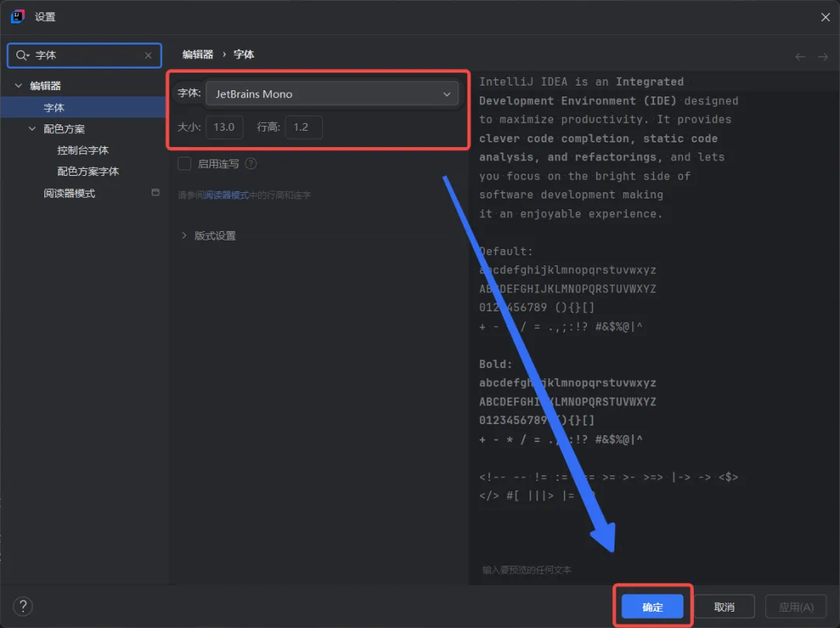Close the 设置 dialog window
The width and height of the screenshot is (840, 628).
pyautogui.click(x=825, y=17)
